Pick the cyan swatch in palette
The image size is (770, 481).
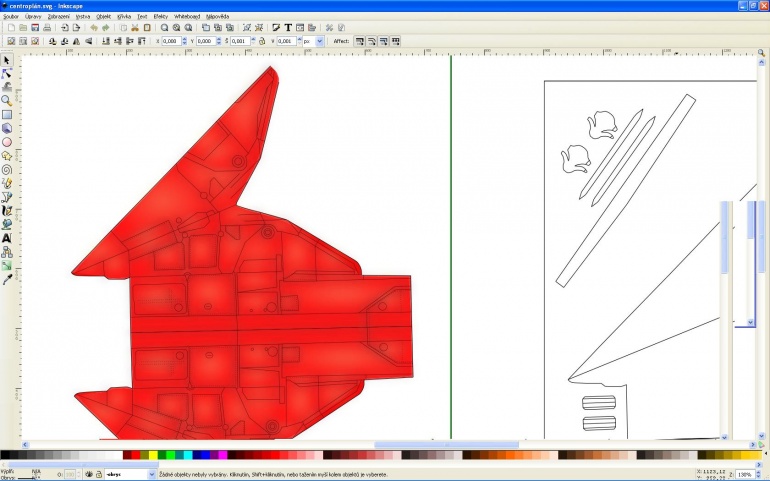coord(188,455)
